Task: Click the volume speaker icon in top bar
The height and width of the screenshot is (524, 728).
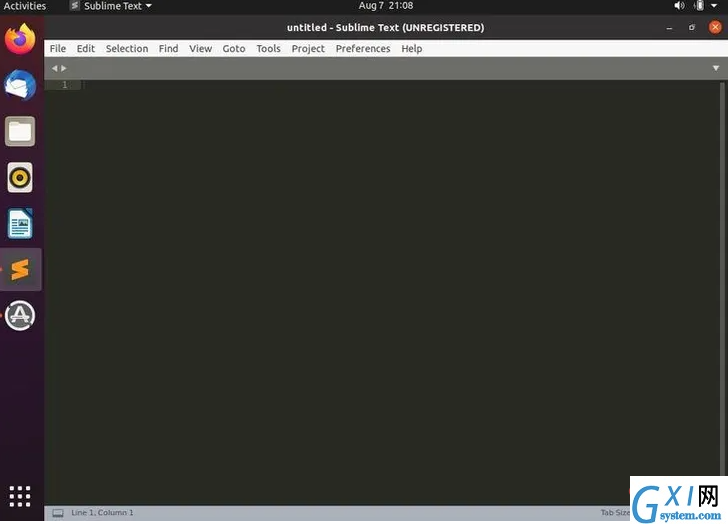Action: (679, 6)
